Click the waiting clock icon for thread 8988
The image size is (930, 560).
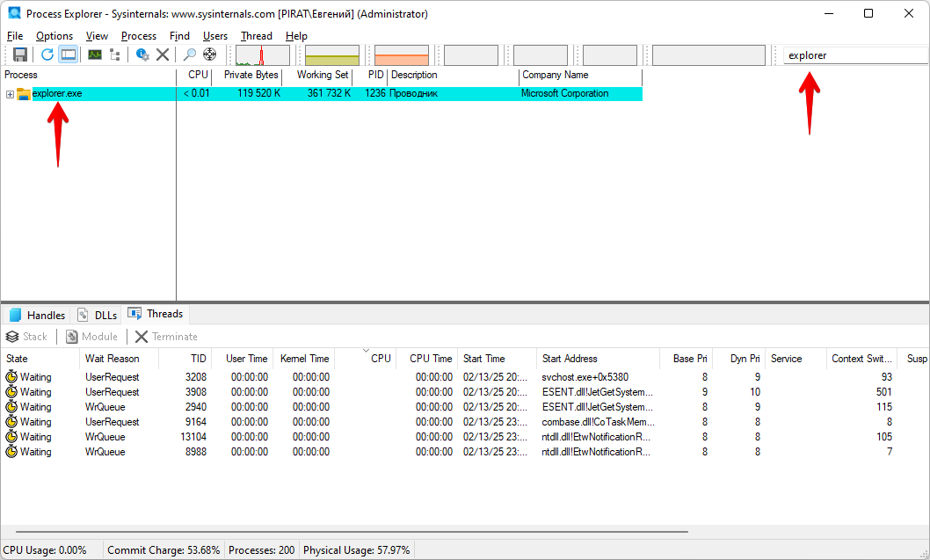click(x=11, y=452)
